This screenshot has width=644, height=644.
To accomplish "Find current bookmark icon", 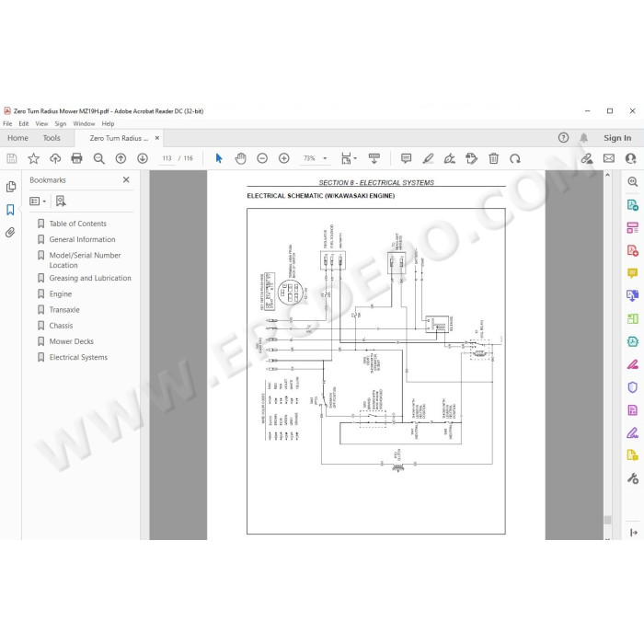I will (x=61, y=201).
